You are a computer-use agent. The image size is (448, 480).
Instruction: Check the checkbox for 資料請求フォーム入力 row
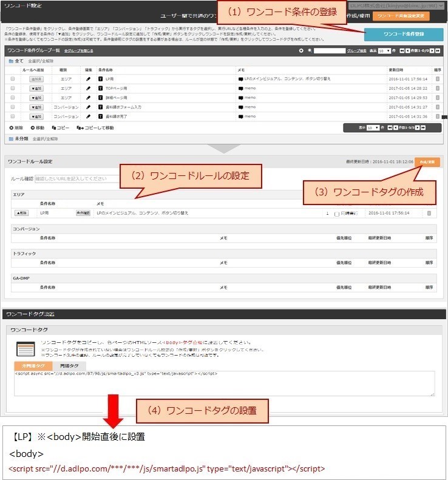point(13,107)
